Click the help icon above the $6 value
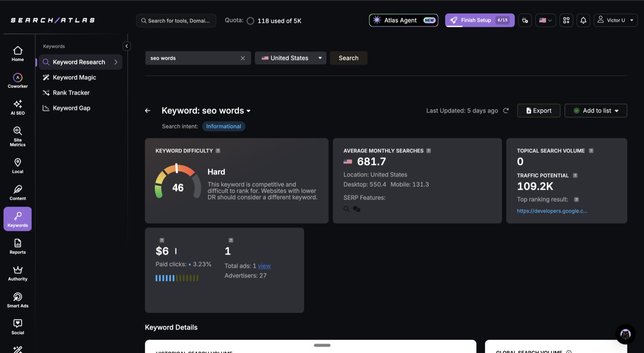This screenshot has width=644, height=353. click(x=162, y=240)
